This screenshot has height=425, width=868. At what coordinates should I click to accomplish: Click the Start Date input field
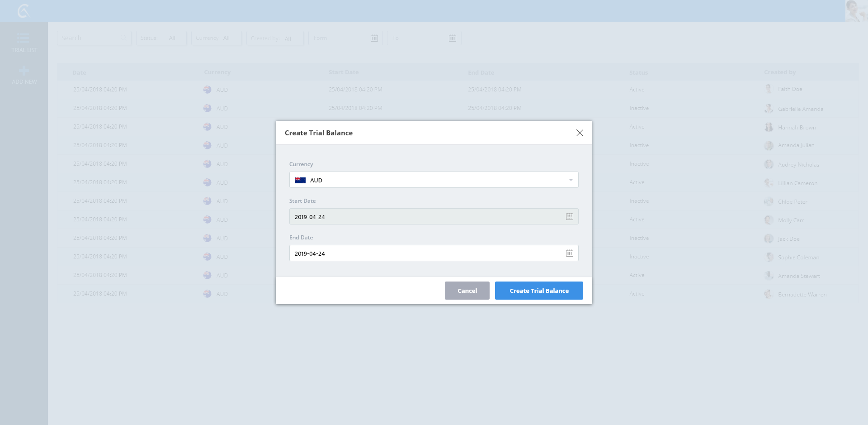coord(425,217)
